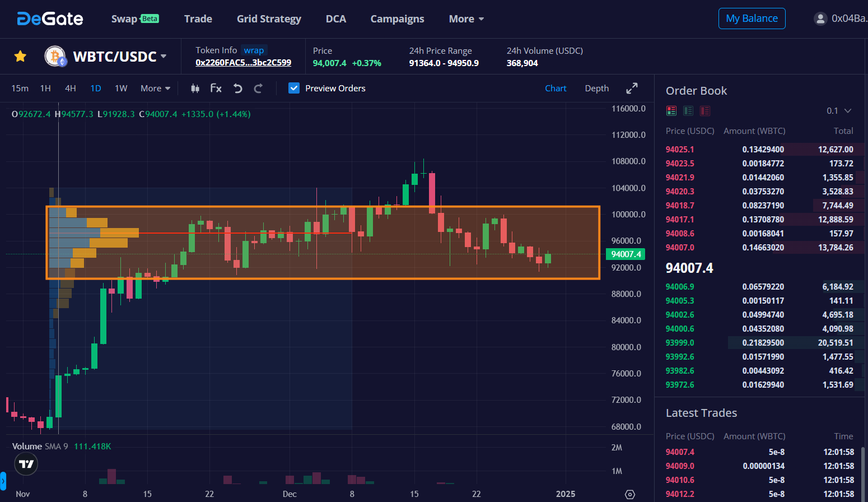Select the 4H timeframe
The image size is (868, 502).
point(71,89)
